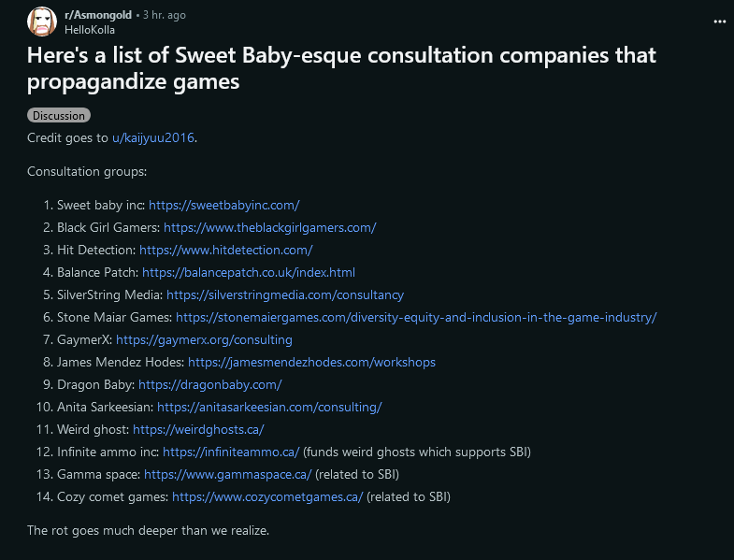Open the hitdetection.com link
734x560 pixels.
click(x=226, y=250)
